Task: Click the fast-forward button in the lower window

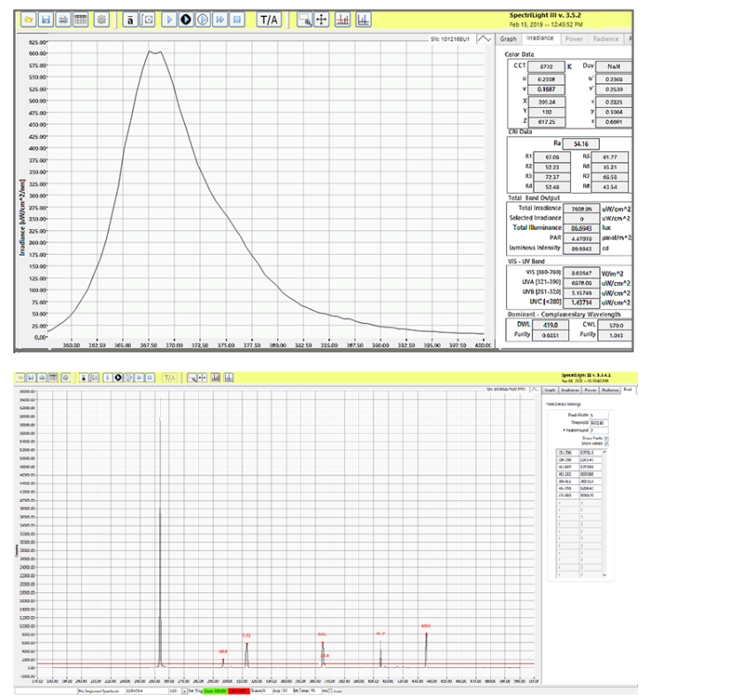Action: point(139,378)
